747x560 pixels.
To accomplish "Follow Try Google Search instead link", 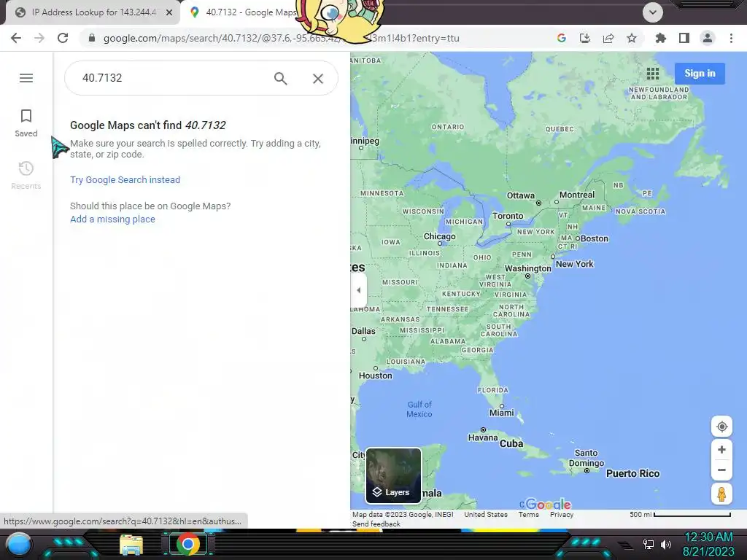I will click(x=125, y=179).
